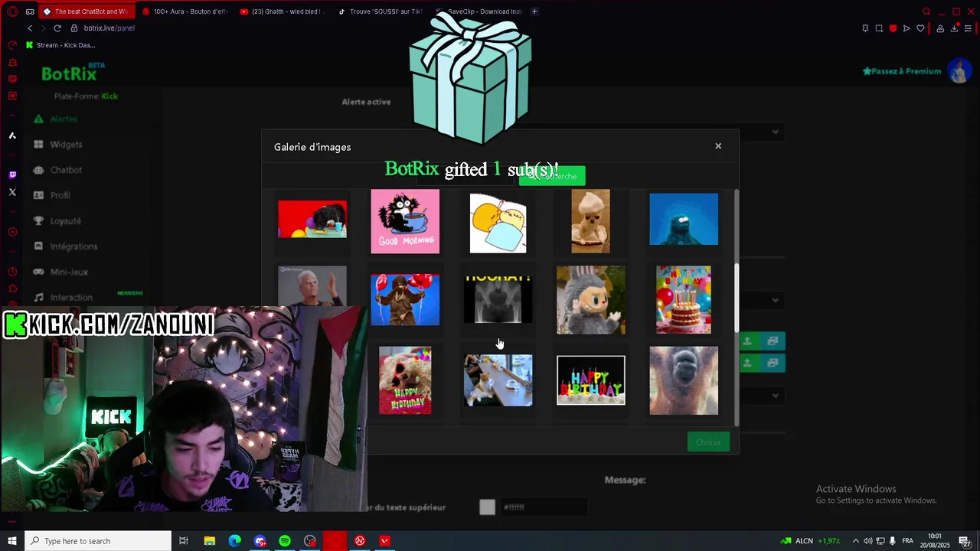
Task: Select the birthday cake with candles image
Action: [684, 300]
